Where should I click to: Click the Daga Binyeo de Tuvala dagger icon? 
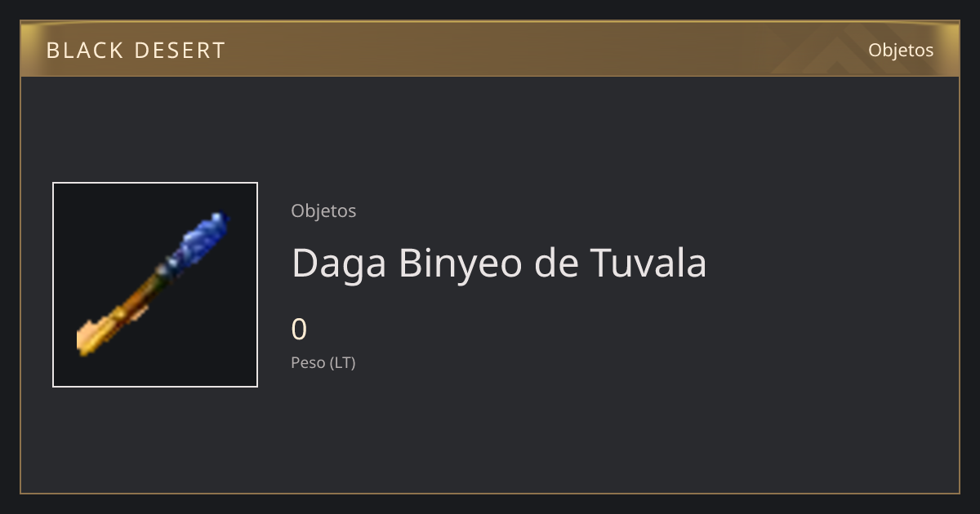pyautogui.click(x=154, y=284)
